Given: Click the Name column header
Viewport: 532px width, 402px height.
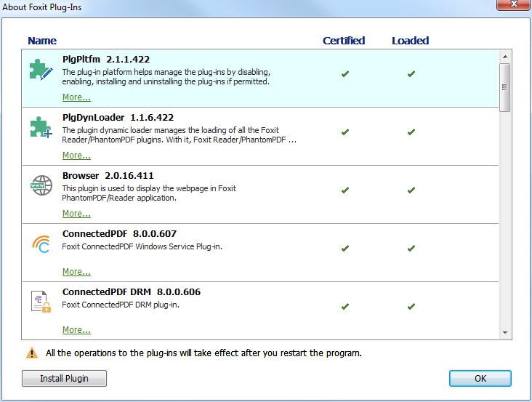Looking at the screenshot, I should click(42, 41).
